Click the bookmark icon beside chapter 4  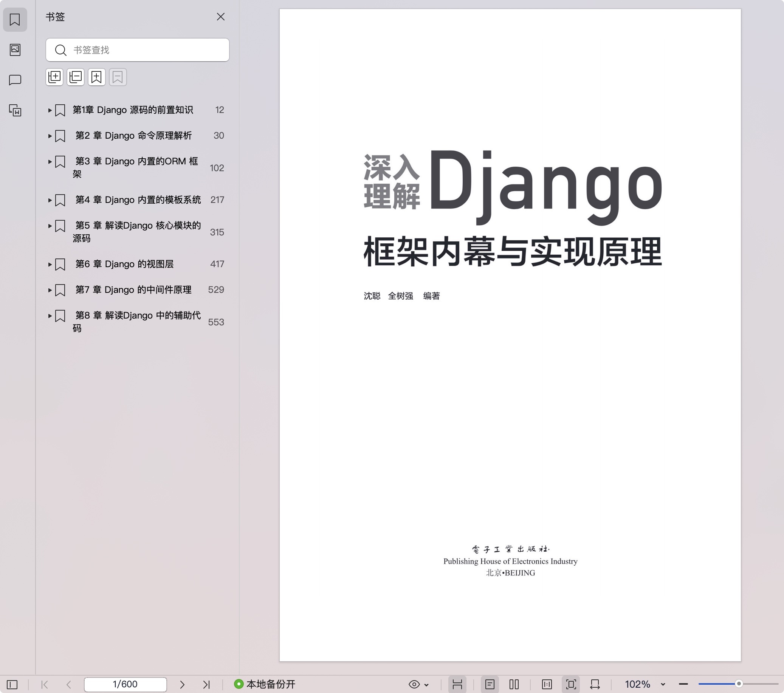click(x=60, y=200)
